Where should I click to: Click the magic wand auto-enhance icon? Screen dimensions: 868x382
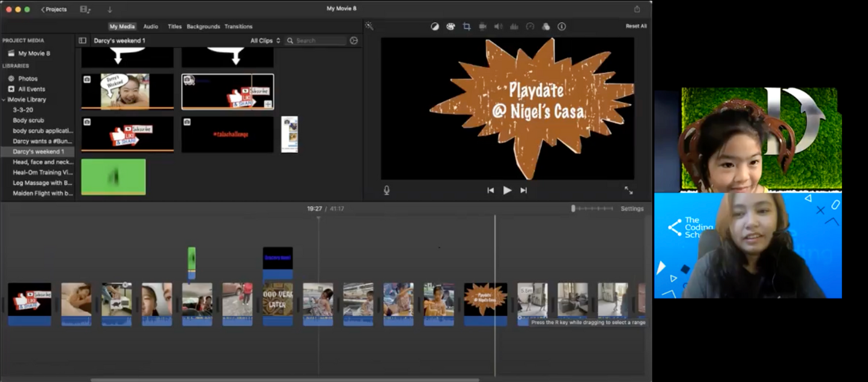pyautogui.click(x=369, y=26)
